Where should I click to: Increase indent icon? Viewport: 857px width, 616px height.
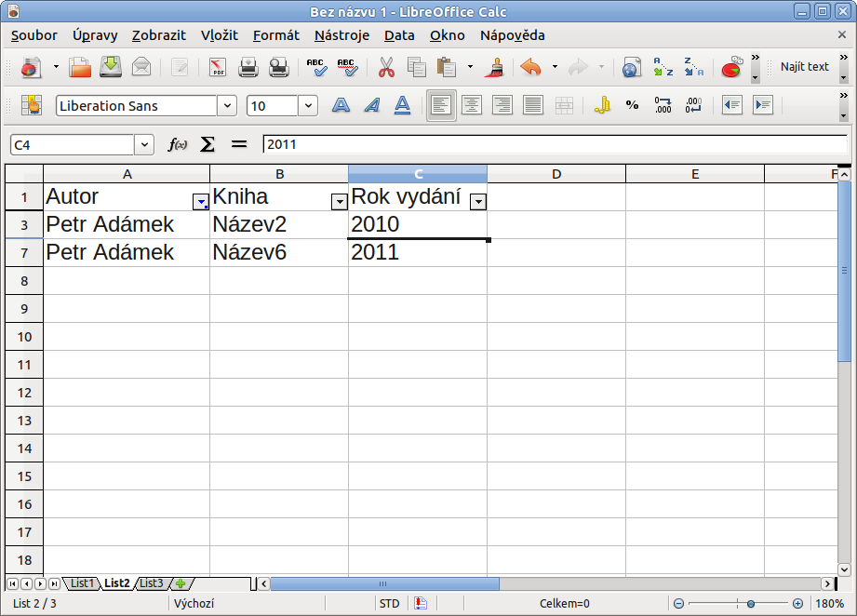click(762, 105)
